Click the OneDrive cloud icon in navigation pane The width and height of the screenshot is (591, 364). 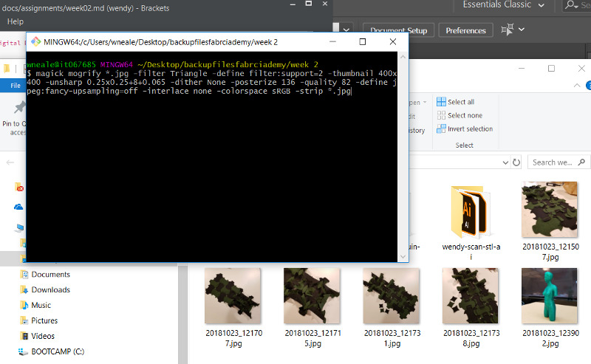18,207
